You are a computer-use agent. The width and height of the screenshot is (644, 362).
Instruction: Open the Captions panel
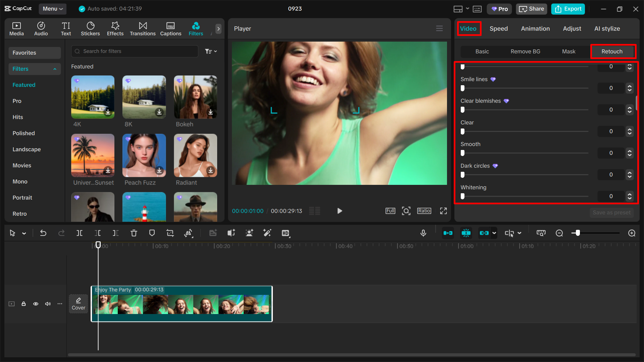click(170, 29)
